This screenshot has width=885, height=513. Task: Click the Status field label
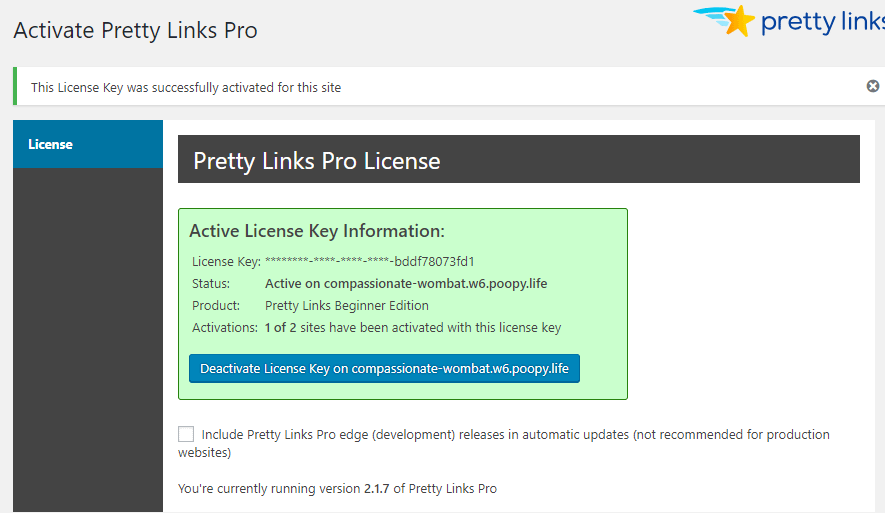click(211, 284)
